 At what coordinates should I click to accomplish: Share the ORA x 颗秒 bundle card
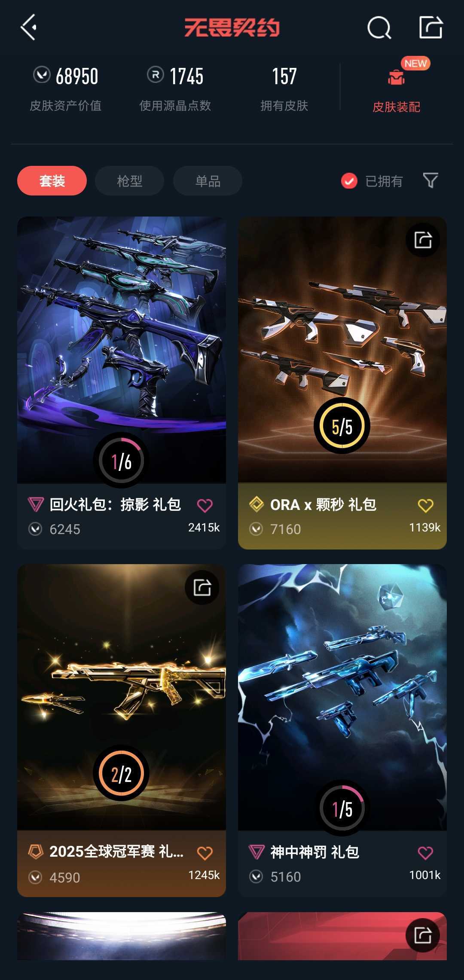[x=423, y=240]
